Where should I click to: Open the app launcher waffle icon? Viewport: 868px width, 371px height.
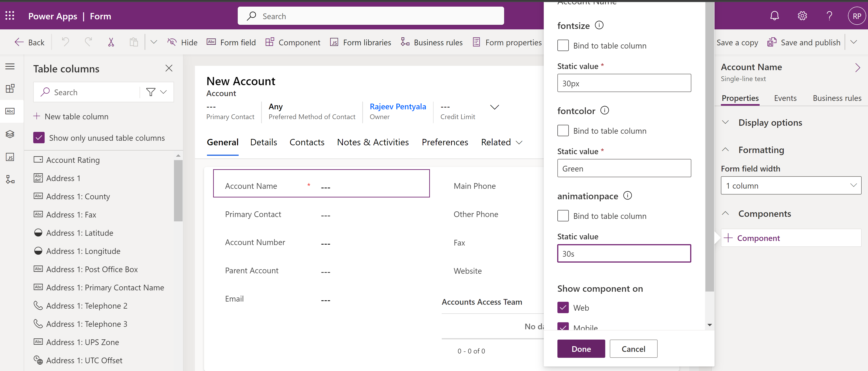pyautogui.click(x=10, y=16)
